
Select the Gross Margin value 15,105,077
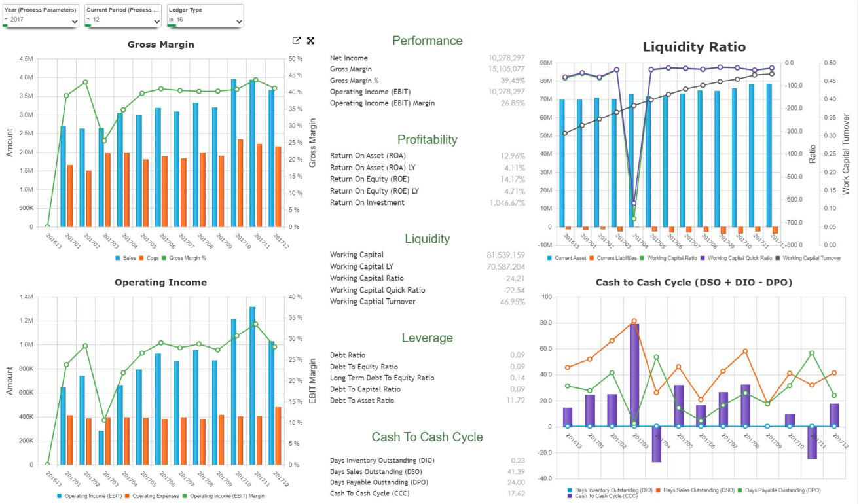[506, 69]
